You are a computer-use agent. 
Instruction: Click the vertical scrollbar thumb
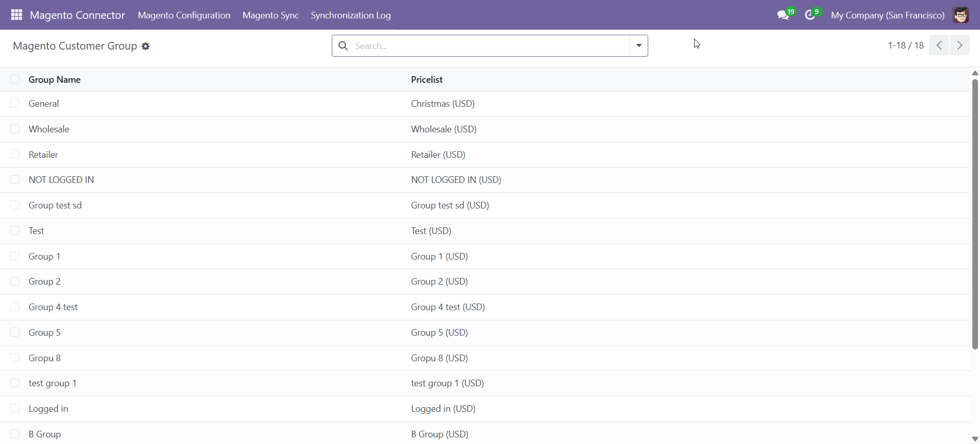[x=975, y=215]
